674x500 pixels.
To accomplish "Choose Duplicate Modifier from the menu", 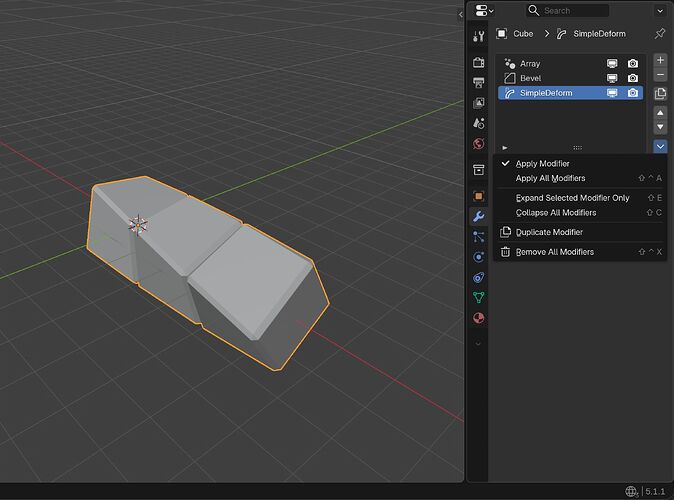I will pyautogui.click(x=580, y=232).
